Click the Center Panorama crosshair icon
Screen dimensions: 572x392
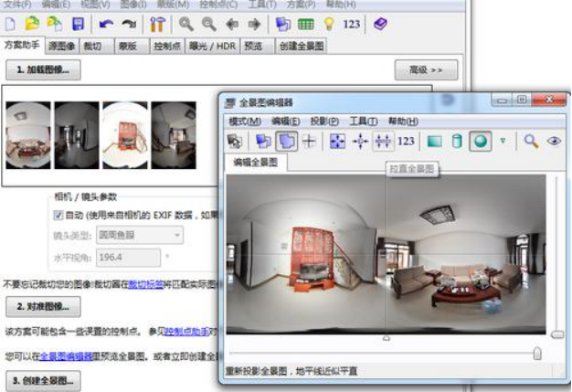[x=360, y=141]
